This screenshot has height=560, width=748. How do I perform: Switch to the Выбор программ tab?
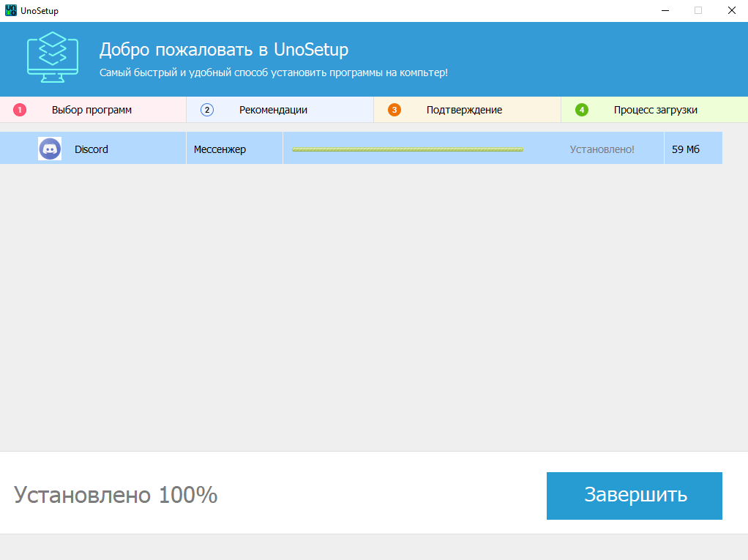tap(91, 110)
